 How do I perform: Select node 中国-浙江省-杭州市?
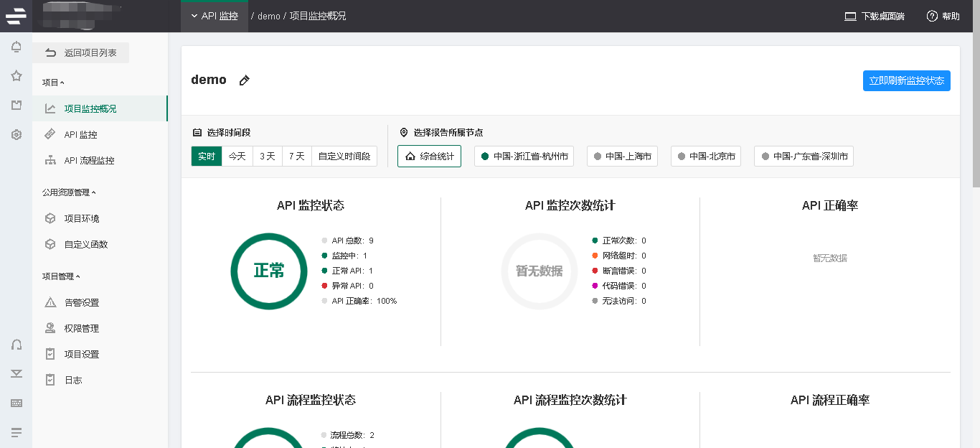tap(524, 156)
